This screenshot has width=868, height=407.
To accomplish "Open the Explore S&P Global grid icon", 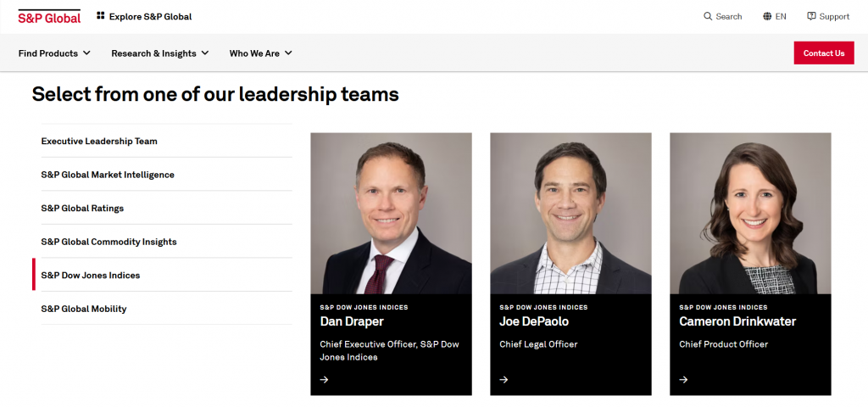I will point(101,16).
